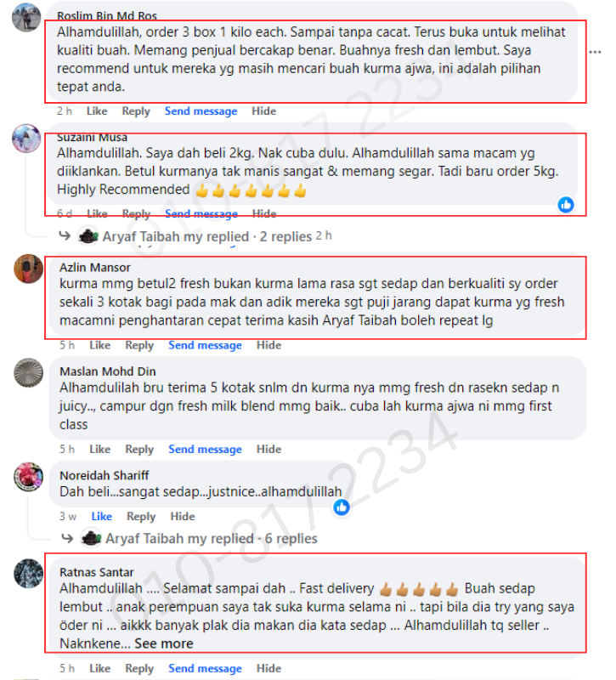
Task: Send message to Ratnas Santar
Action: click(205, 668)
